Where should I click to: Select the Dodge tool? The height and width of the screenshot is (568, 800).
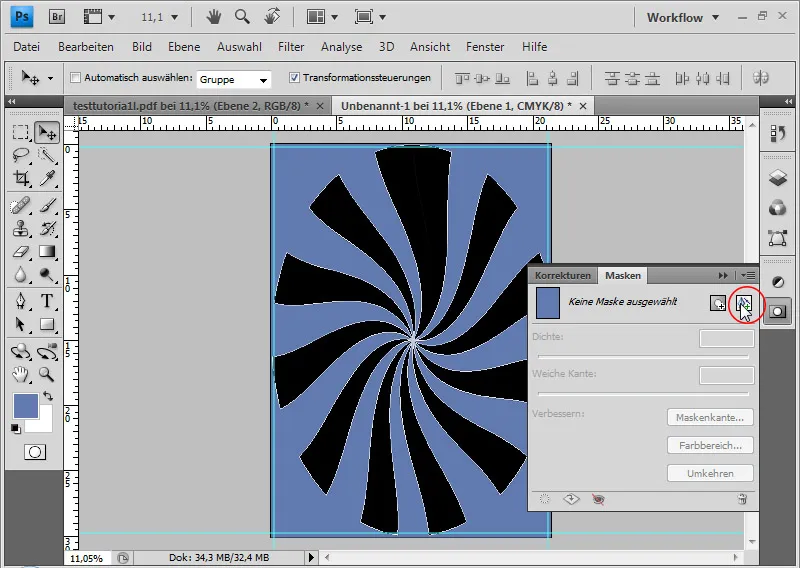tap(47, 275)
